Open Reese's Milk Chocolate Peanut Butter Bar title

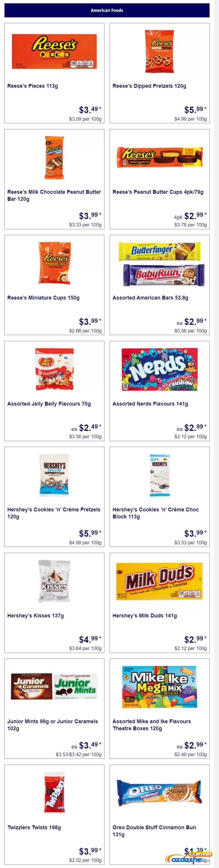tap(54, 196)
